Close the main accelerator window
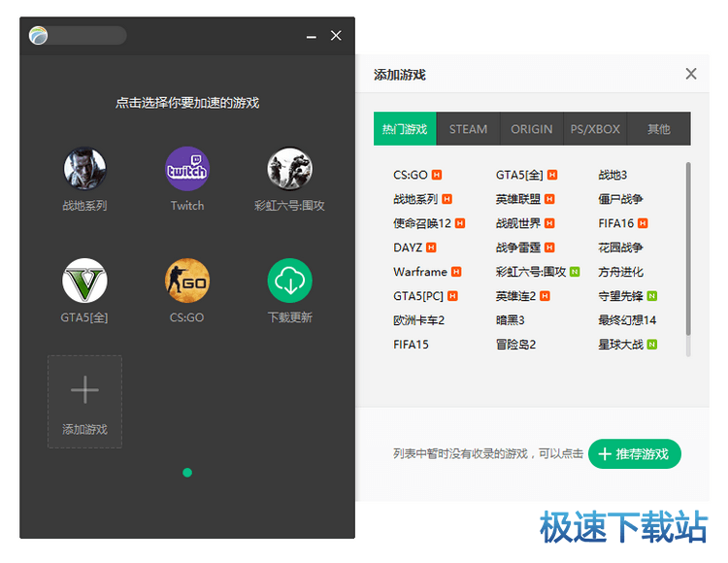The height and width of the screenshot is (563, 728). 336,36
